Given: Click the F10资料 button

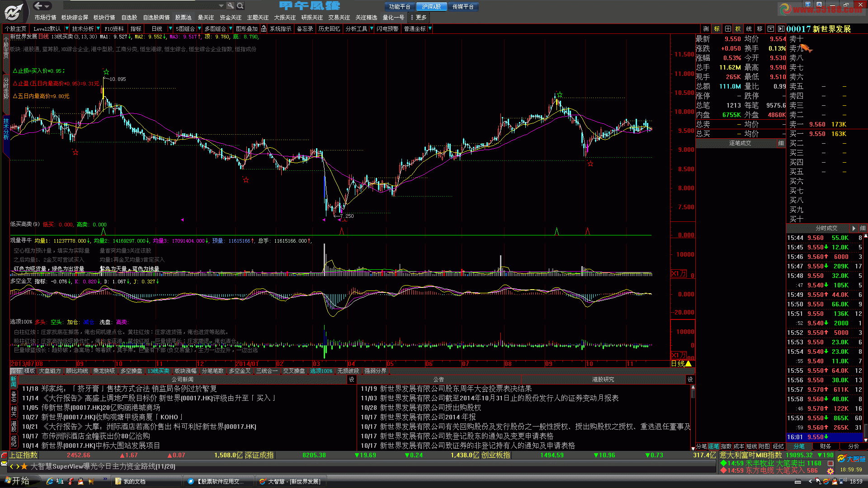Looking at the screenshot, I should (x=114, y=28).
